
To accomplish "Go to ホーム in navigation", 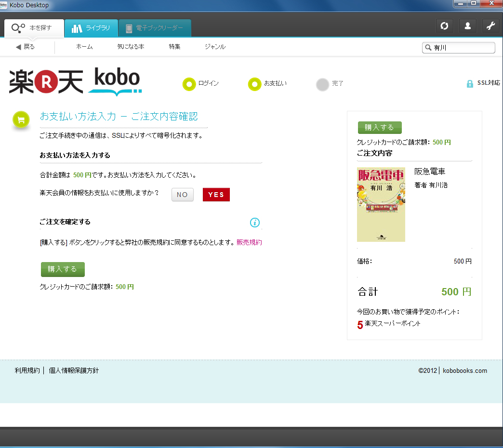I will click(x=84, y=47).
